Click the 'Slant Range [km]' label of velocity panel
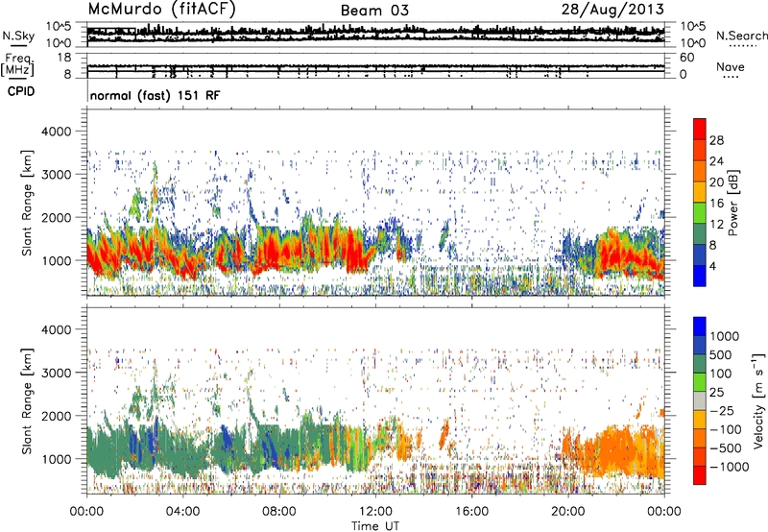The width and height of the screenshot is (768, 532). [27, 400]
